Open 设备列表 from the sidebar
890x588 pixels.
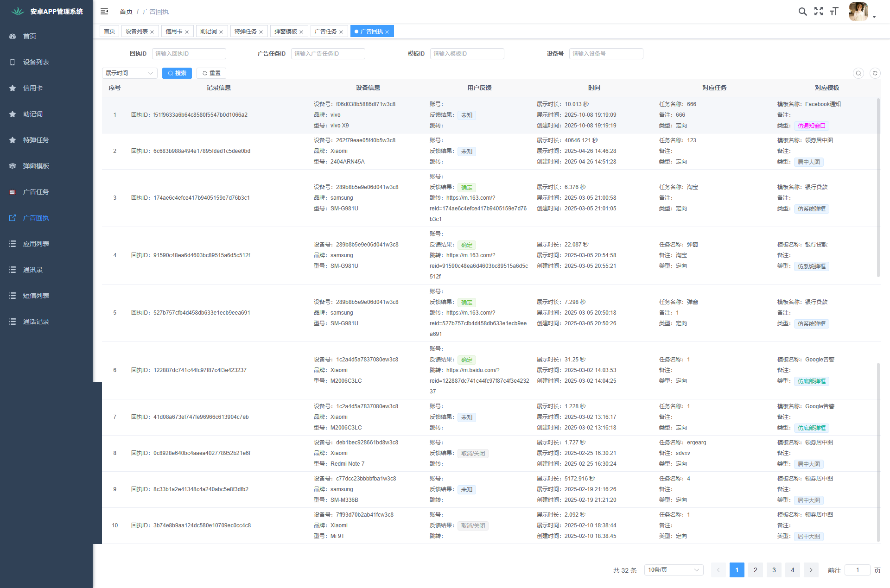click(46, 62)
